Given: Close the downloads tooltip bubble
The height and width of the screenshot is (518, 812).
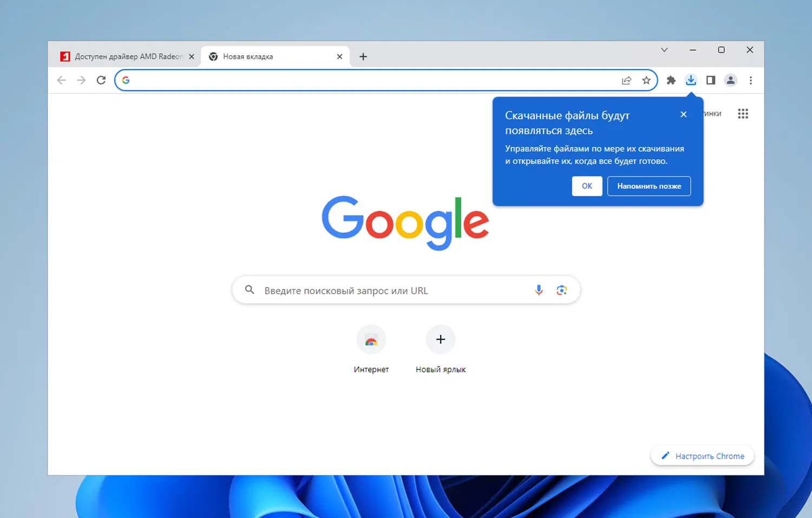Looking at the screenshot, I should click(684, 114).
